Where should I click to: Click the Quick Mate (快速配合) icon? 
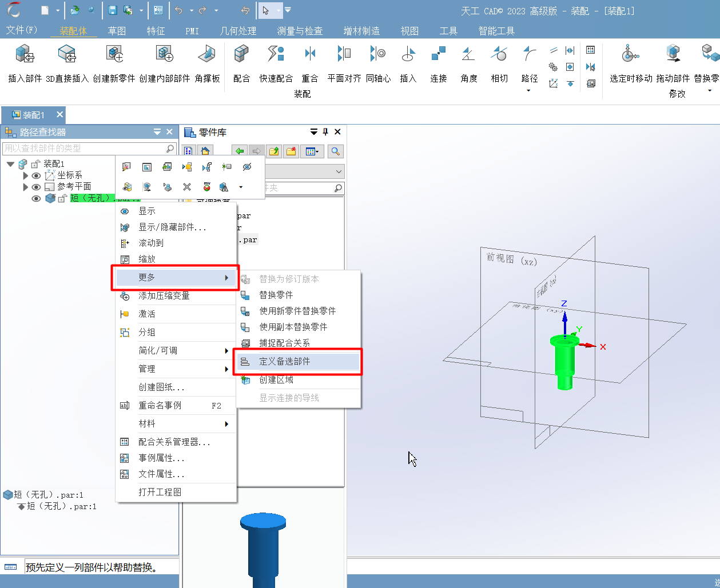[x=276, y=55]
